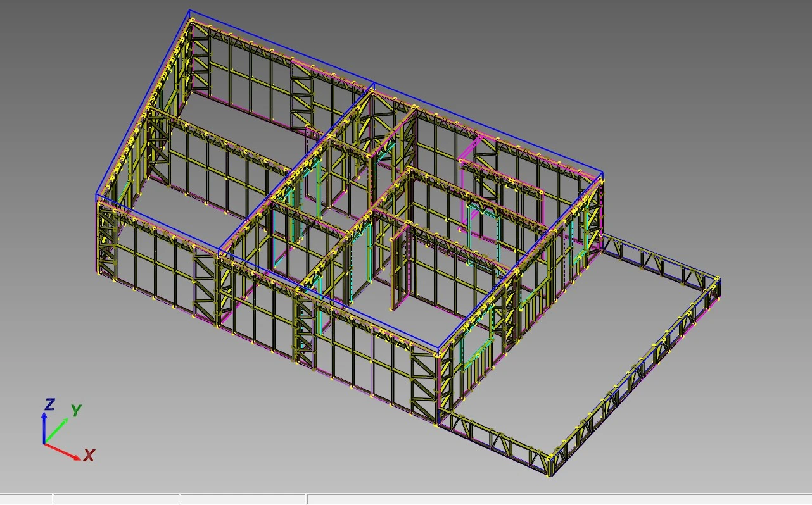Click the green Y axis label
Screen dimensions: 812x505
(x=76, y=411)
